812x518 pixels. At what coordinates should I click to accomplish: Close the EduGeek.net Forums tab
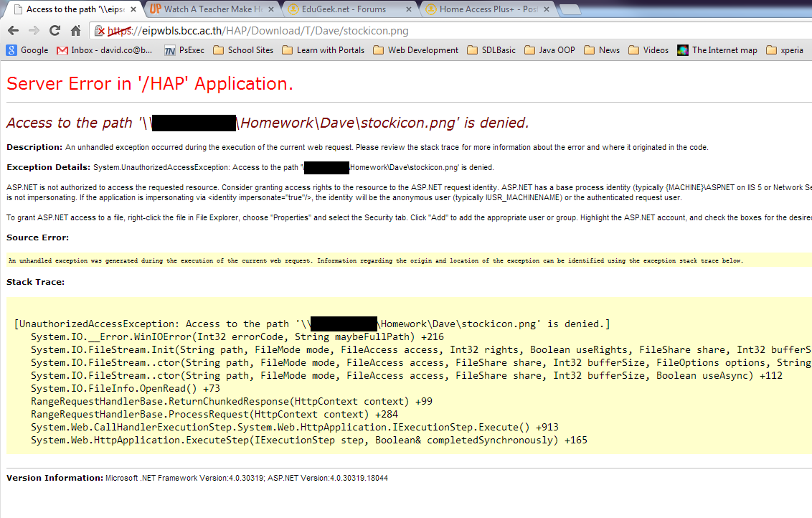click(408, 9)
